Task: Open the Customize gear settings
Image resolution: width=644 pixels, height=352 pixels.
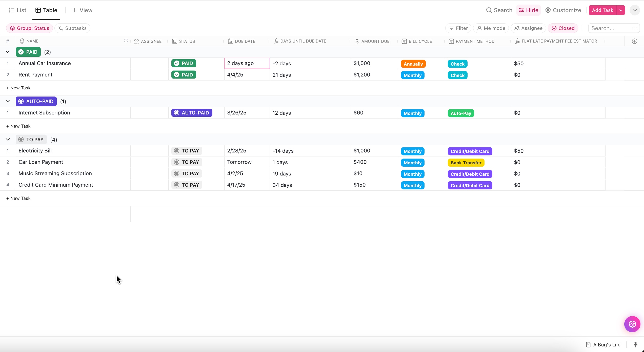Action: (563, 10)
